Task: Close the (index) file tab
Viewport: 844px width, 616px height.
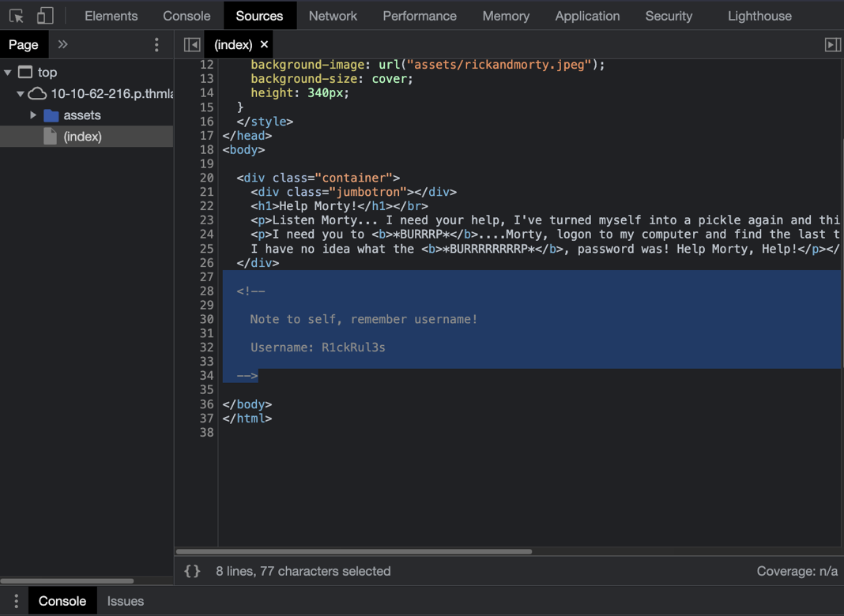Action: point(265,44)
